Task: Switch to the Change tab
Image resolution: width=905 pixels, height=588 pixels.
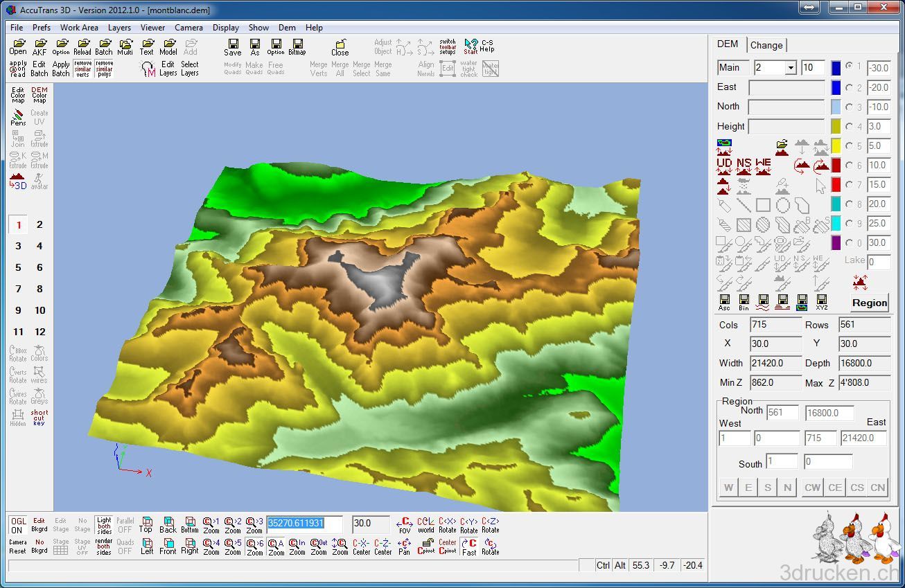Action: click(x=766, y=45)
